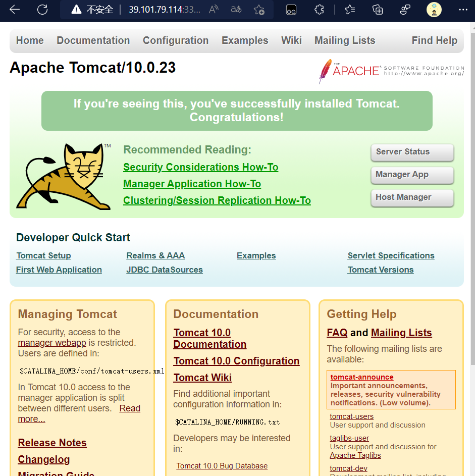Open the browser settings ellipsis menu
The image size is (475, 476).
pyautogui.click(x=463, y=10)
